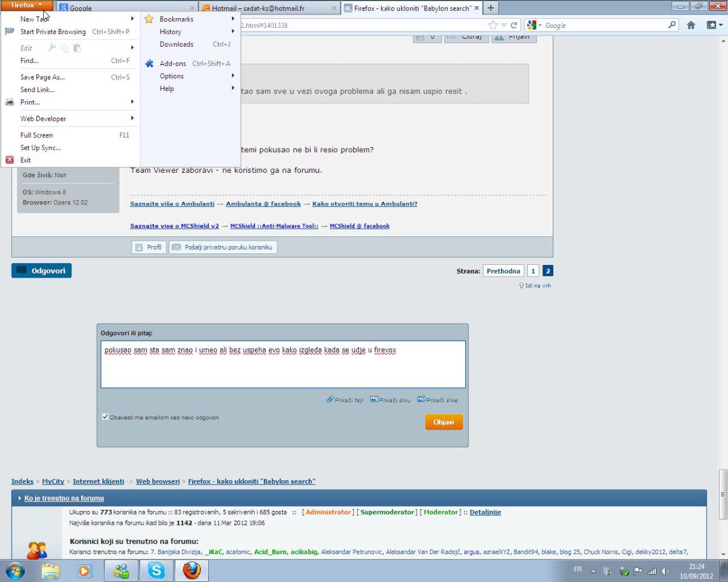Open Kako otvoriti temu u Ambulanti link
Viewport: 728px width, 582px height.
click(x=365, y=204)
